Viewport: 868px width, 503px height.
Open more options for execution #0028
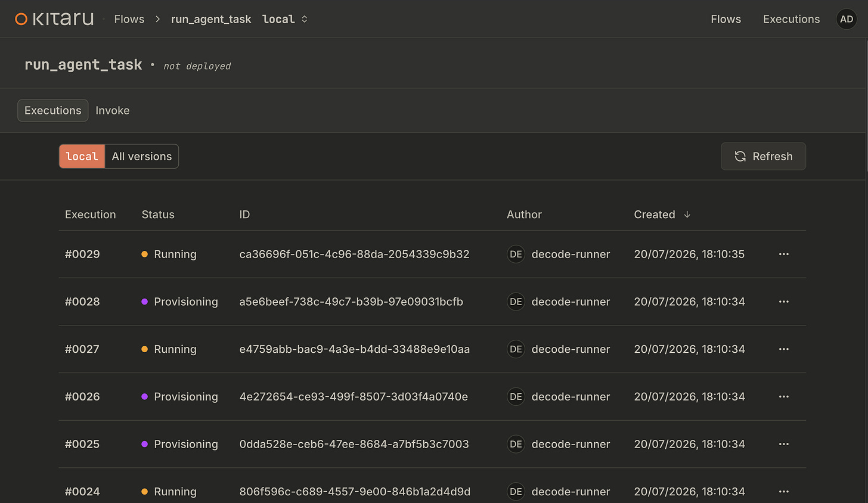784,302
